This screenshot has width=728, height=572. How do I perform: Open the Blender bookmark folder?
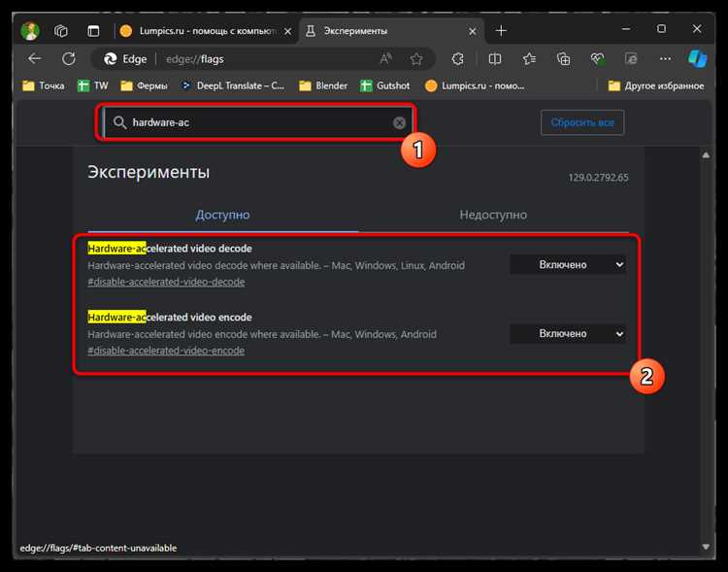coord(323,86)
